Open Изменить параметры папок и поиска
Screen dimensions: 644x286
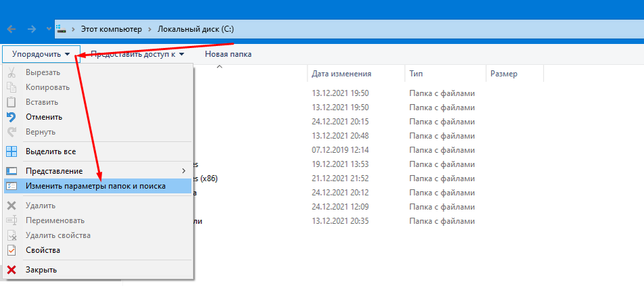97,186
